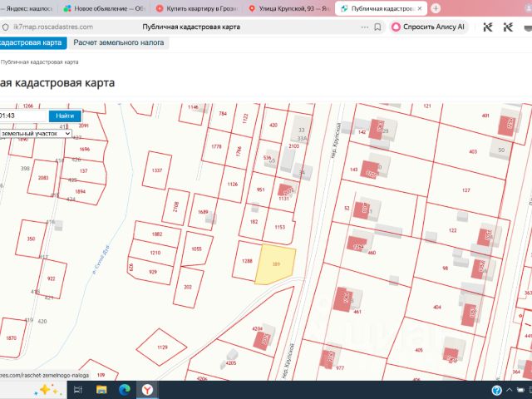Select parcel 1689 on the map
Screen dimensions: 532x399
[x=203, y=212]
